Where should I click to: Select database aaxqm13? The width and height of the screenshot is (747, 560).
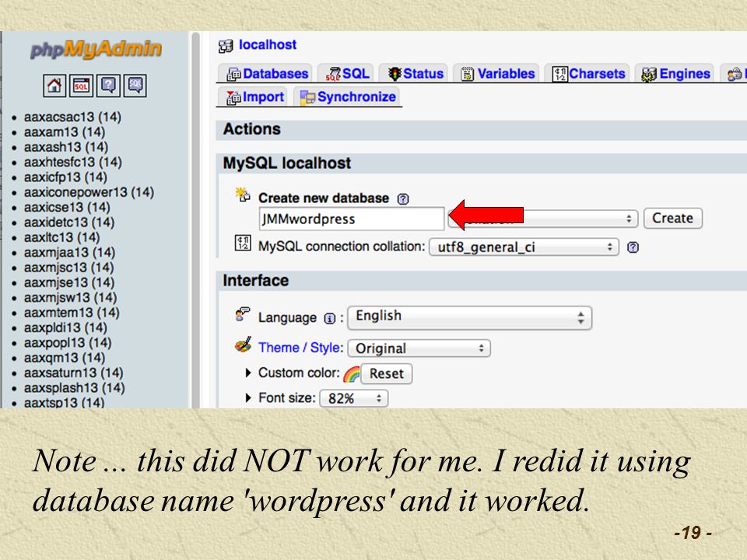tap(65, 358)
